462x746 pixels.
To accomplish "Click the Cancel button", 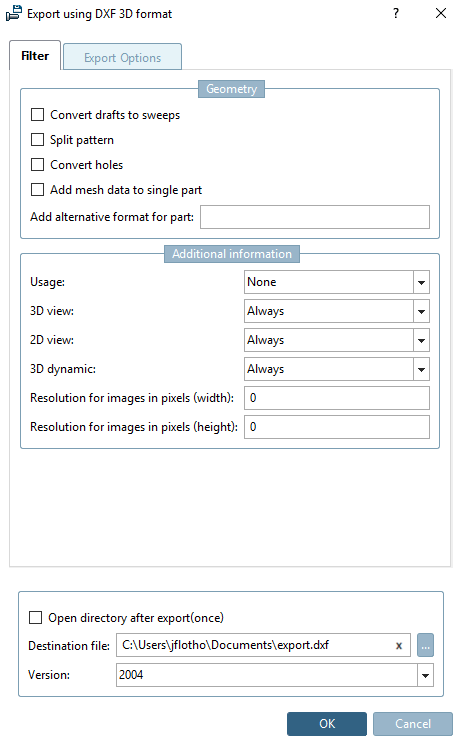I will [x=413, y=724].
